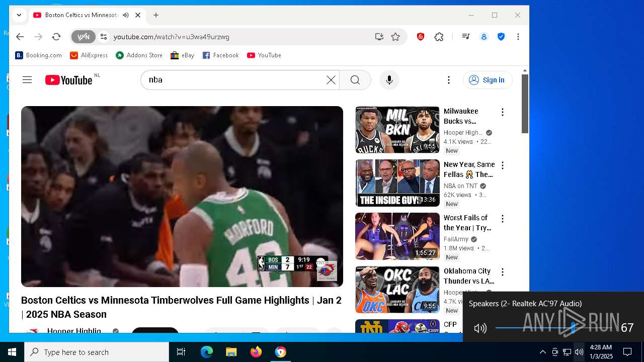
Task: Click the taskbar search box
Action: point(97,352)
